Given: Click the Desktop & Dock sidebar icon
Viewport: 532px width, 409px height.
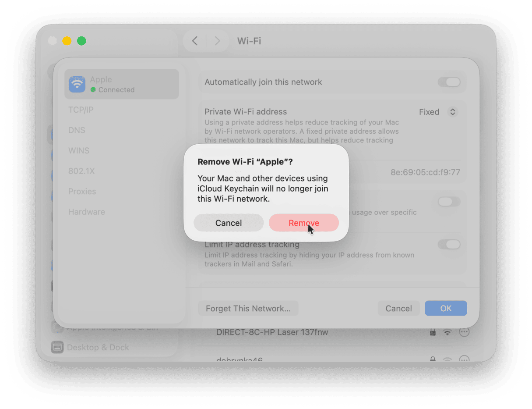Looking at the screenshot, I should pyautogui.click(x=57, y=347).
